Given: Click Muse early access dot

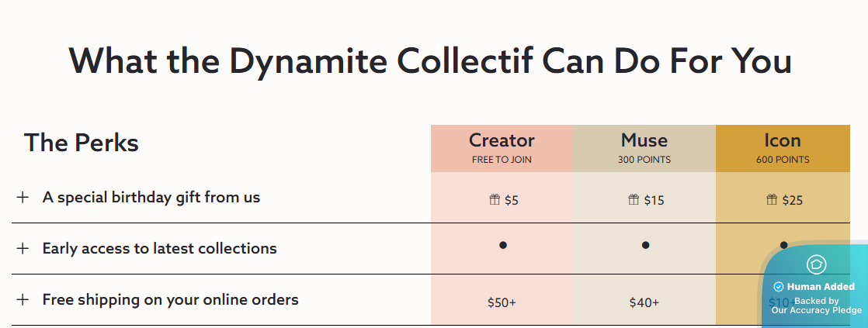Looking at the screenshot, I should coord(645,245).
